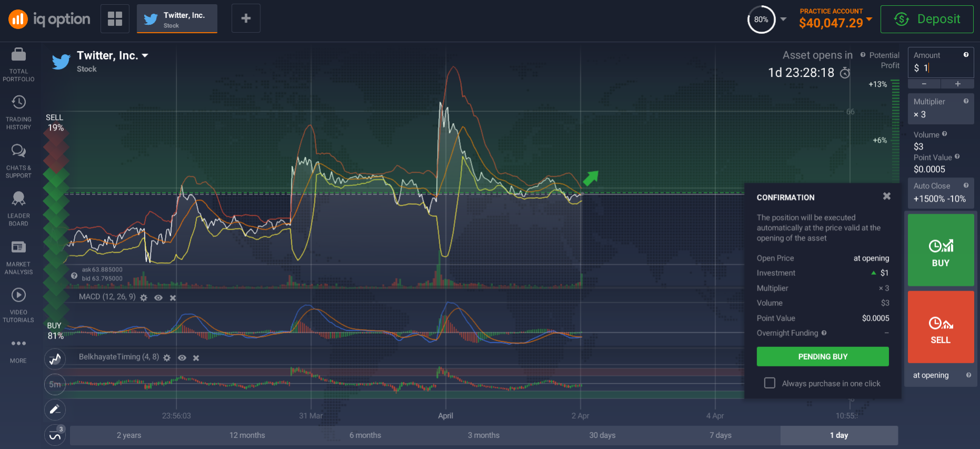The width and height of the screenshot is (980, 449).
Task: Show Amount help tooltip icon
Action: 966,55
